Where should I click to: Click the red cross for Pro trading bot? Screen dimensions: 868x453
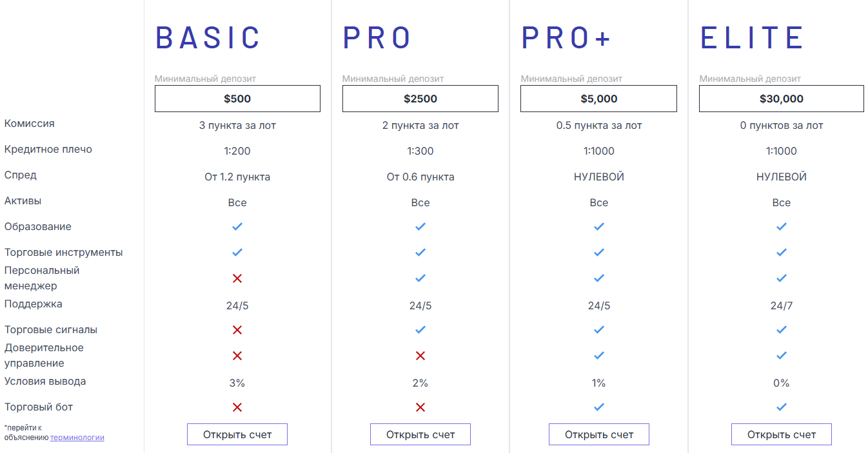point(420,407)
